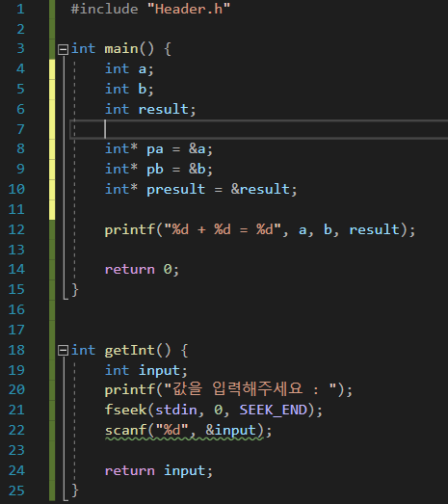Click line number 25 in the gutter
448x504 pixels.
(x=16, y=491)
